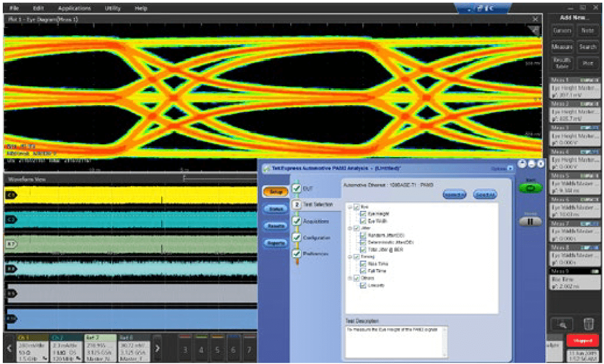604x364 pixels.
Task: Add a new Plot
Action: click(x=588, y=63)
